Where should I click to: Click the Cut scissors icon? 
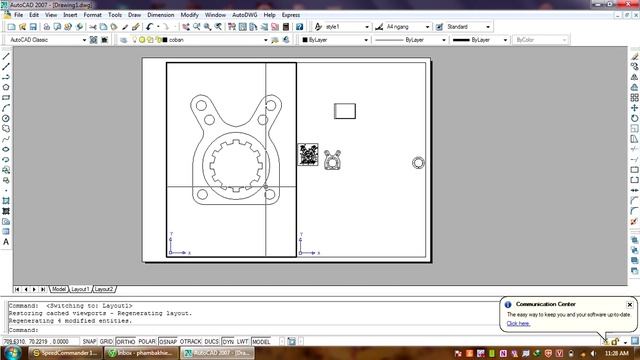[x=93, y=27]
